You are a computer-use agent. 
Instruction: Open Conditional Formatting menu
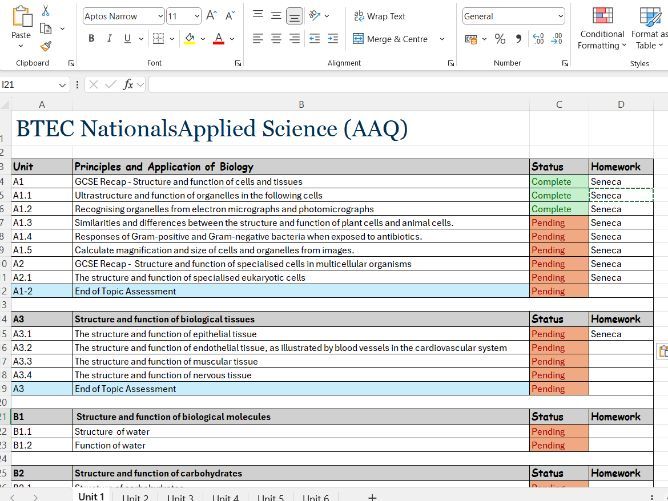pos(602,28)
